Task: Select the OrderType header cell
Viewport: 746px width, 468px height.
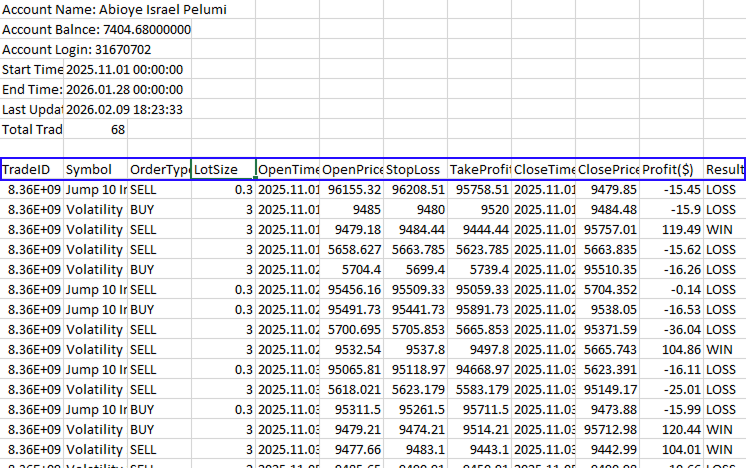Action: pyautogui.click(x=159, y=169)
